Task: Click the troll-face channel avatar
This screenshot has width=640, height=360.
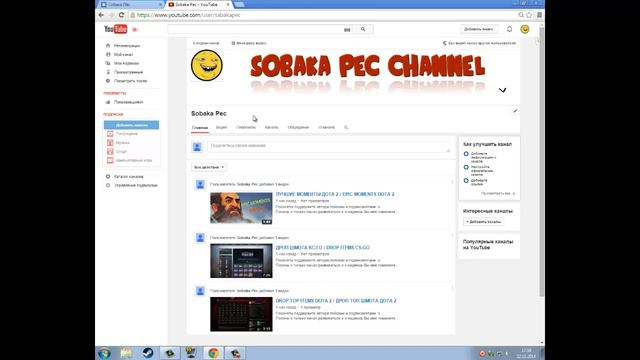Action: (207, 65)
